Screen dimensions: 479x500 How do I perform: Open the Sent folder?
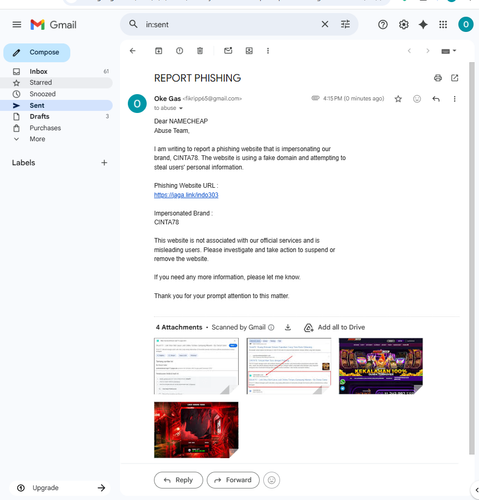point(56,105)
